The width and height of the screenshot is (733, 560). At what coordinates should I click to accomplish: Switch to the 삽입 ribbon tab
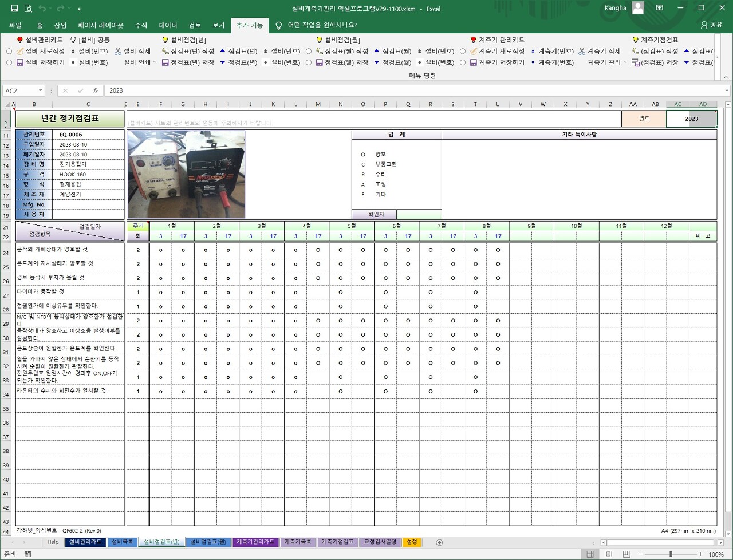click(x=60, y=25)
